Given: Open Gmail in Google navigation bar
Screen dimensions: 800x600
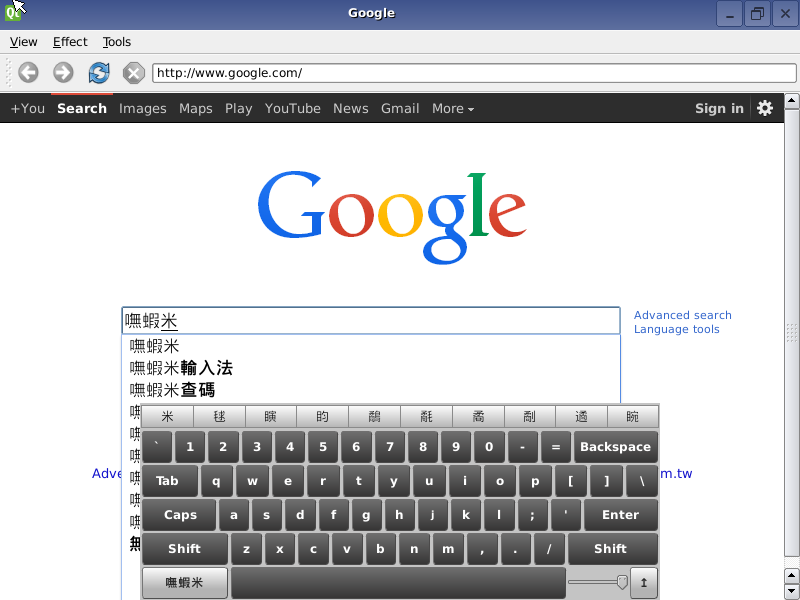Looking at the screenshot, I should pyautogui.click(x=400, y=109).
